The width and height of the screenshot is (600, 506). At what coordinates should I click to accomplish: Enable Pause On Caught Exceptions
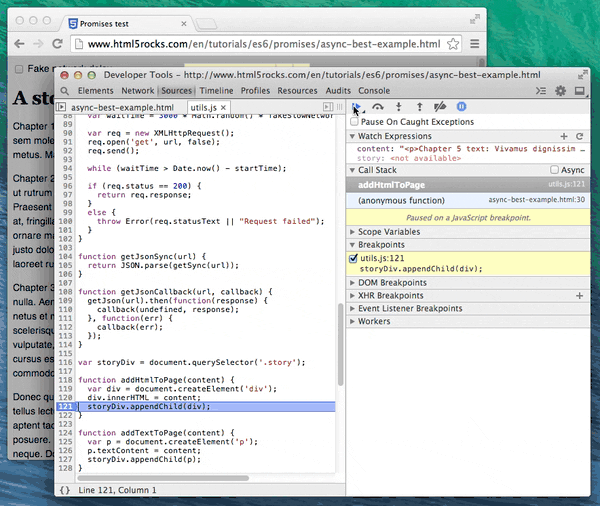(355, 122)
